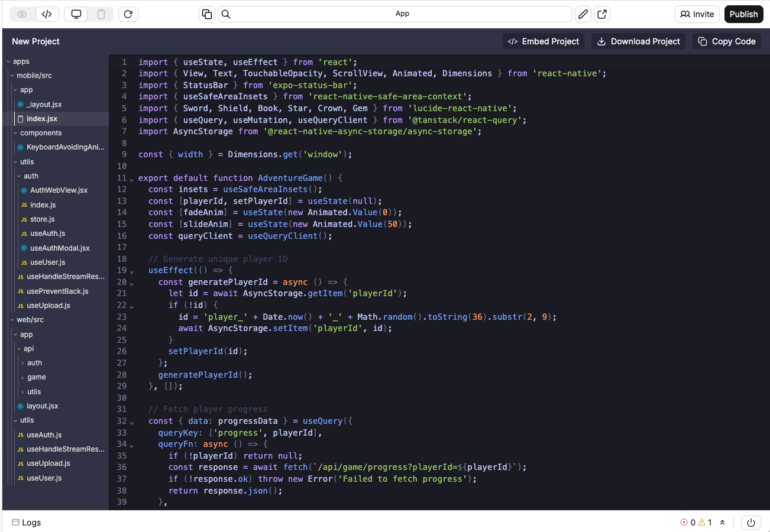
Task: Click the Download Project button
Action: (x=639, y=41)
